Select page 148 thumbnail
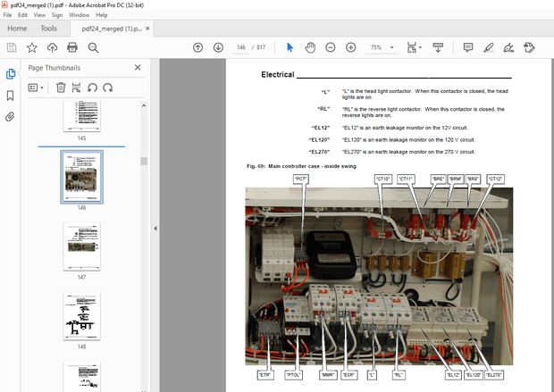The width and height of the screenshot is (554, 392). pos(81,316)
